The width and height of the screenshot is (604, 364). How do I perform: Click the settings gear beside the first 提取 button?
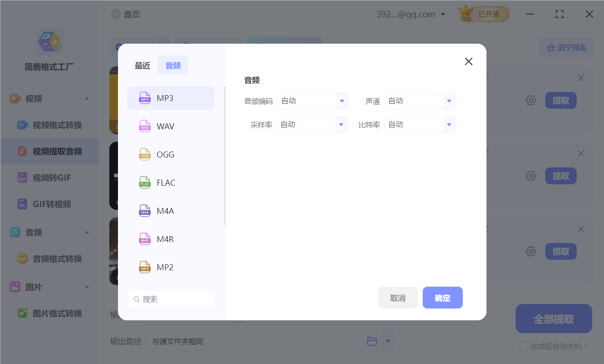(531, 100)
